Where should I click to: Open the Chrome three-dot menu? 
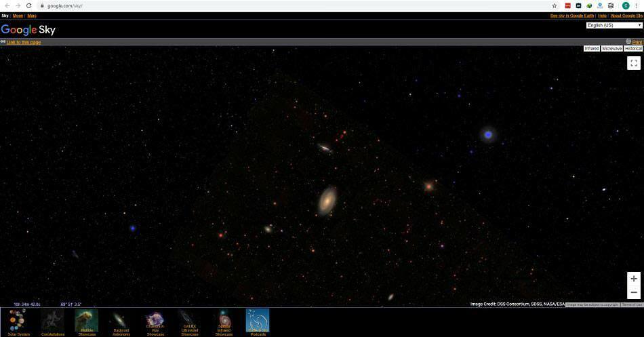point(637,5)
